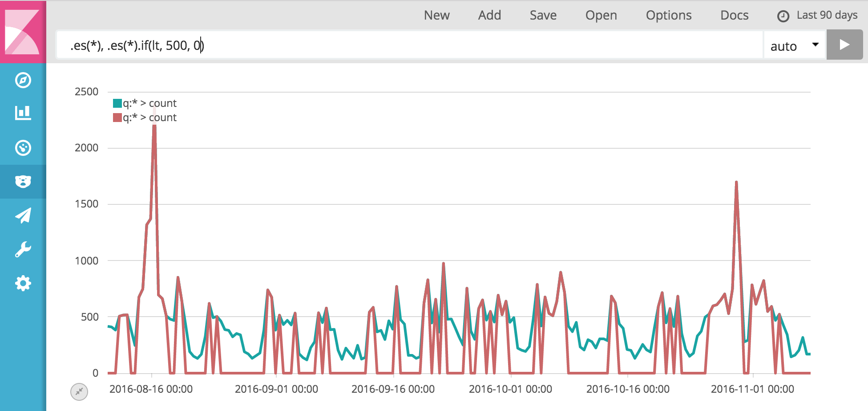Click the 0 y-axis label
Viewport: 868px width, 411px height.
95,373
